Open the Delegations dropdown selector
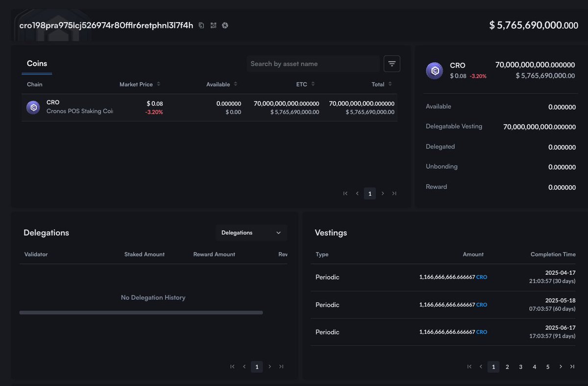 tap(251, 232)
